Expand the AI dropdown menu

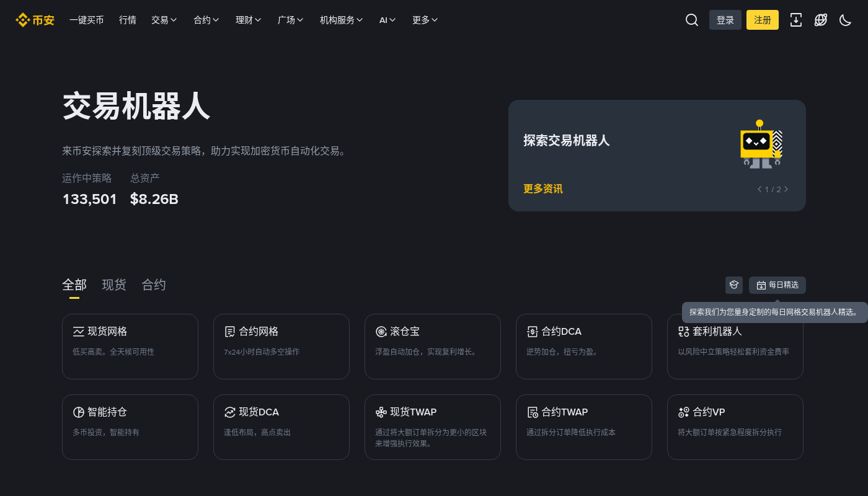click(388, 20)
